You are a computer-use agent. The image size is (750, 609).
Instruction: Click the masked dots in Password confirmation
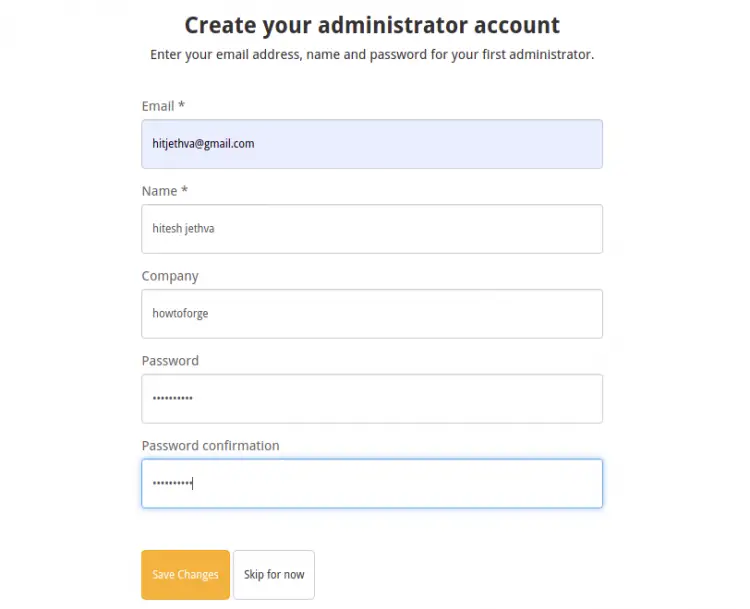click(x=171, y=484)
